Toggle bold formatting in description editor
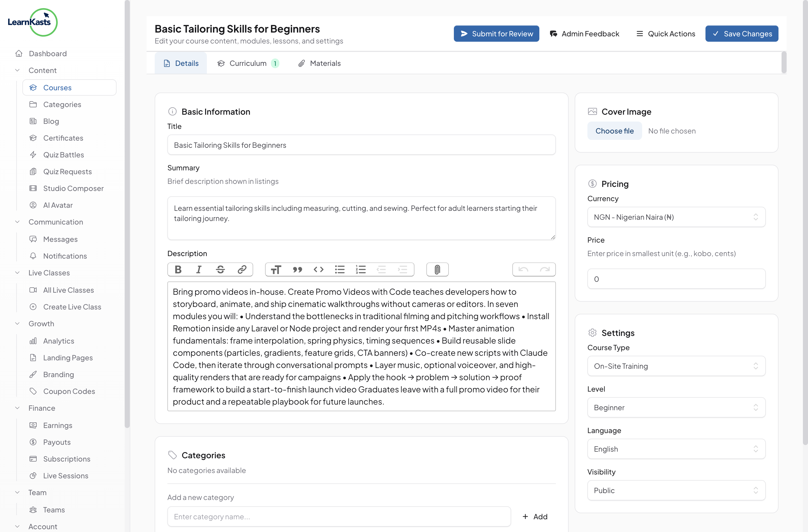The width and height of the screenshot is (808, 532). (178, 269)
